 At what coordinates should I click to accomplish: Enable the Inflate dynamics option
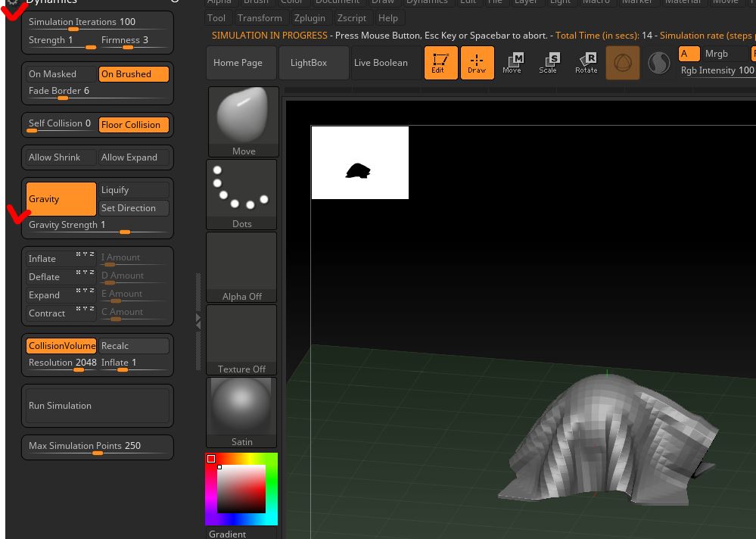tap(50, 259)
